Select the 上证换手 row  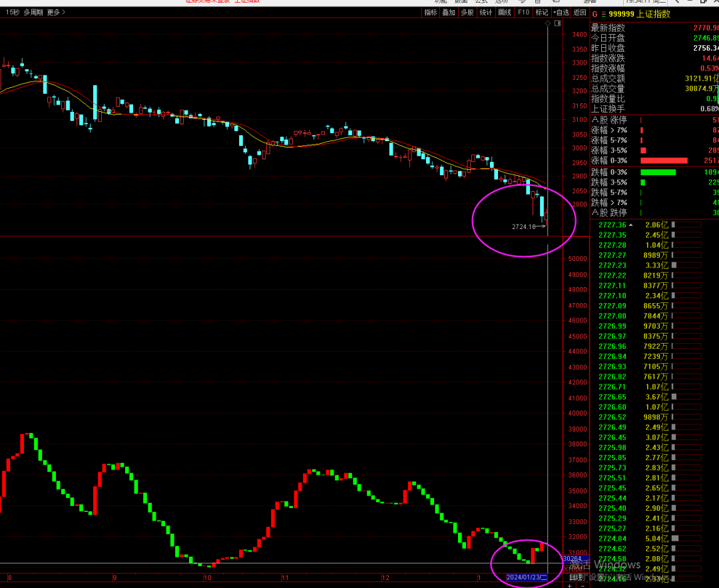coord(654,109)
